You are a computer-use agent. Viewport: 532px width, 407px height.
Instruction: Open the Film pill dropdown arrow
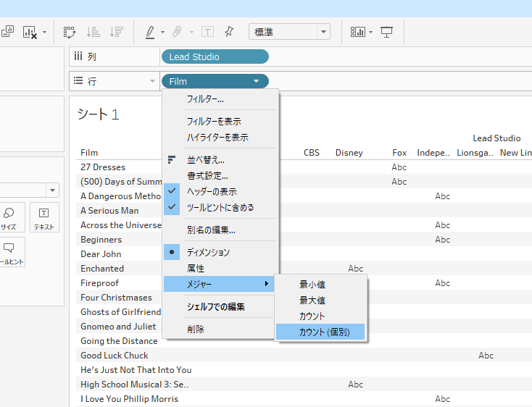pyautogui.click(x=256, y=81)
